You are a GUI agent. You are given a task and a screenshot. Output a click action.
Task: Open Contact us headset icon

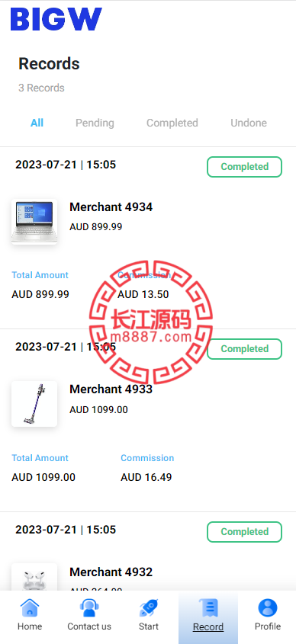point(89,608)
